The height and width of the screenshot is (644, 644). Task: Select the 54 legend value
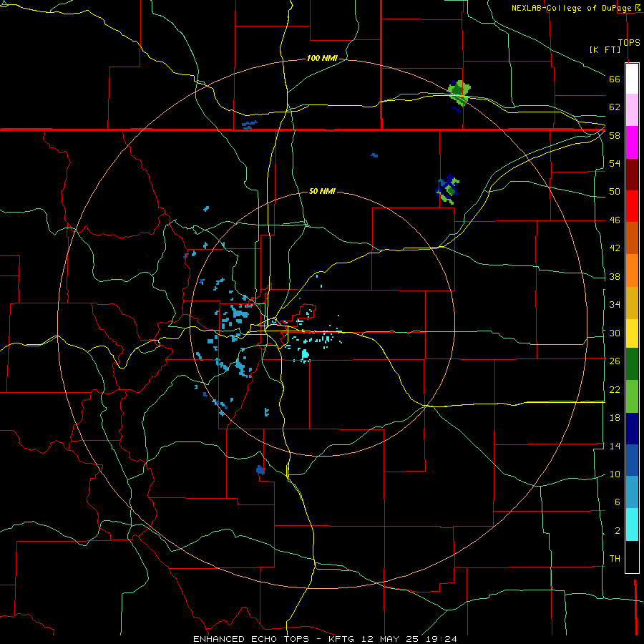(615, 163)
